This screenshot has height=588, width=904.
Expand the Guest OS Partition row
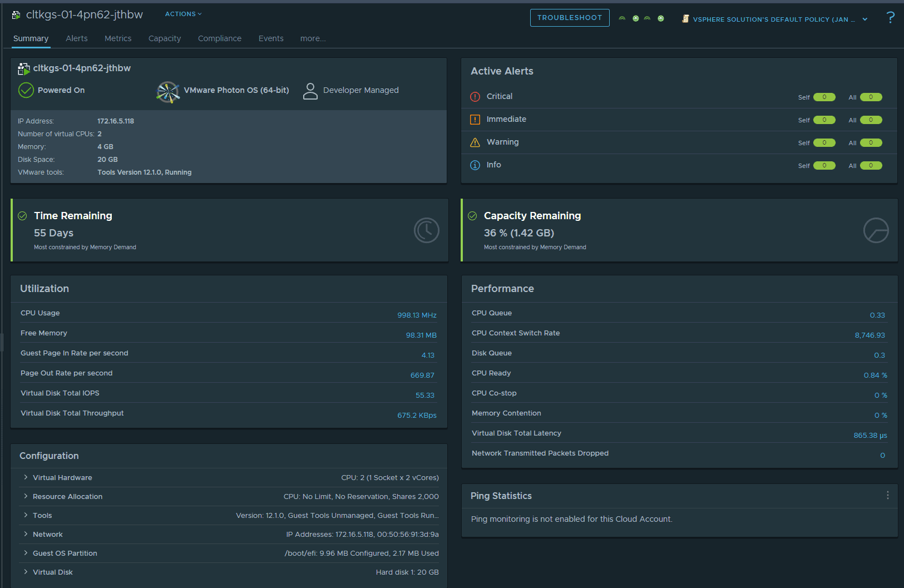click(x=26, y=553)
